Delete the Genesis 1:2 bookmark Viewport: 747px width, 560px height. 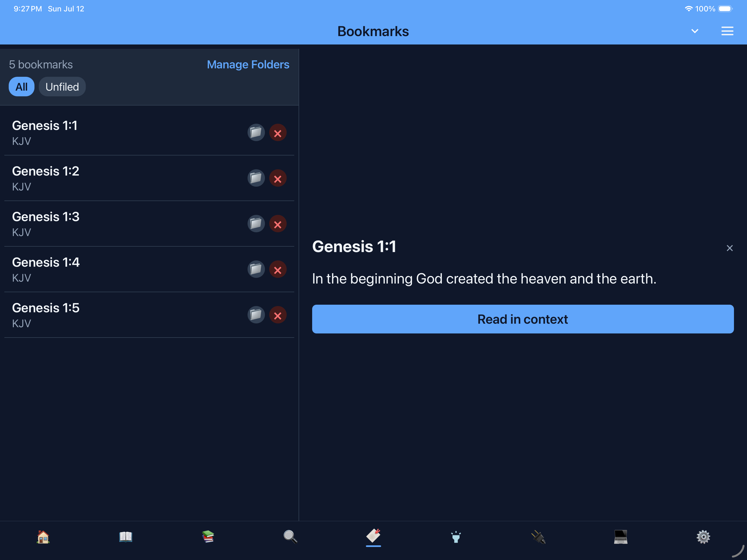pos(278,178)
